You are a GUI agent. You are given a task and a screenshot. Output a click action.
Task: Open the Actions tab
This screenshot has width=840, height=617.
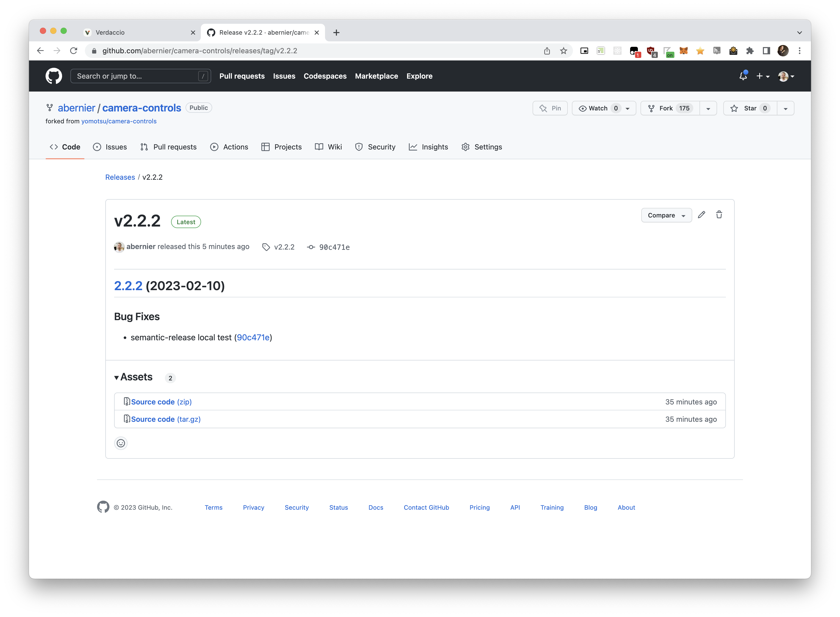(229, 147)
